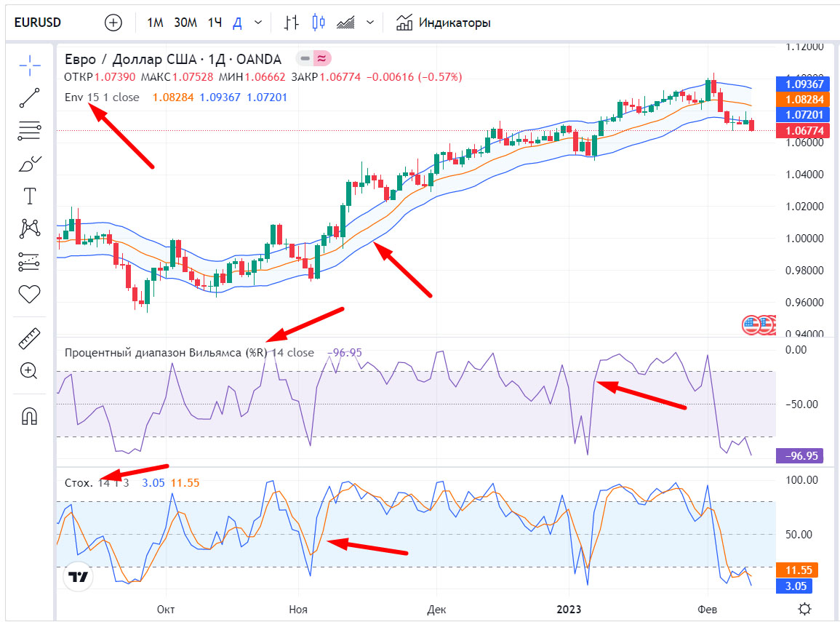Click the 1.07201 lower envelope price label
Screen dimensions: 840x622
point(802,115)
